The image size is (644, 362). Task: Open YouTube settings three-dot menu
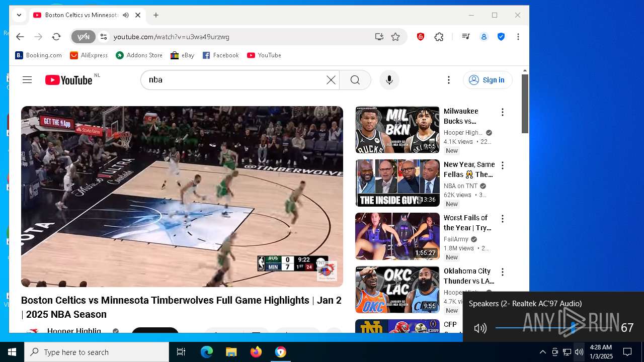[449, 80]
